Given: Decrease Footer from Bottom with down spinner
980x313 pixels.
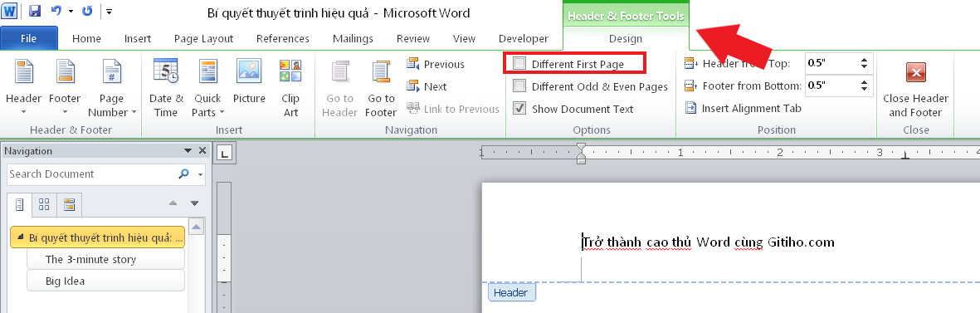Looking at the screenshot, I should 865,90.
